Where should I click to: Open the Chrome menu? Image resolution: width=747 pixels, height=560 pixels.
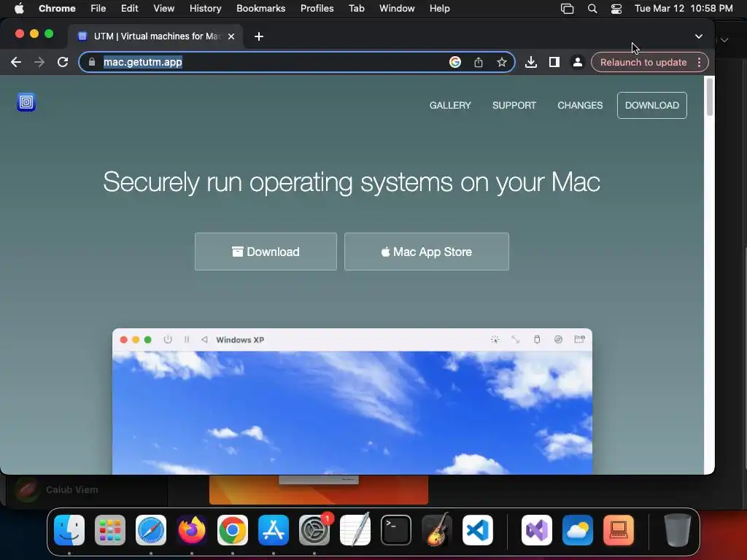[57, 9]
